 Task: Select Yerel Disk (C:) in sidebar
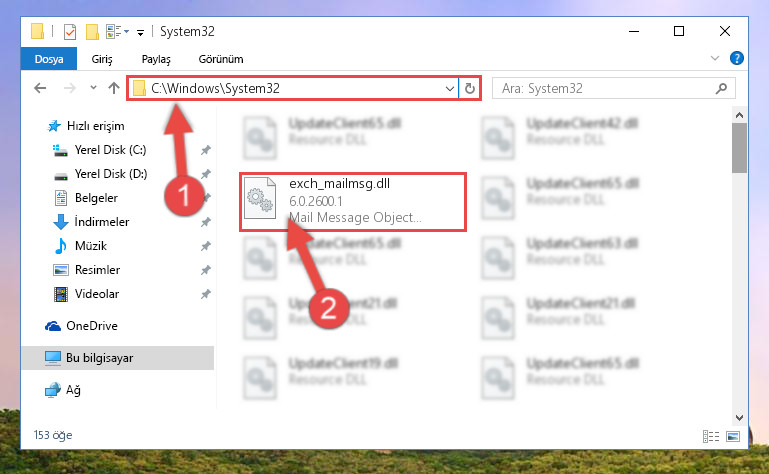point(110,150)
